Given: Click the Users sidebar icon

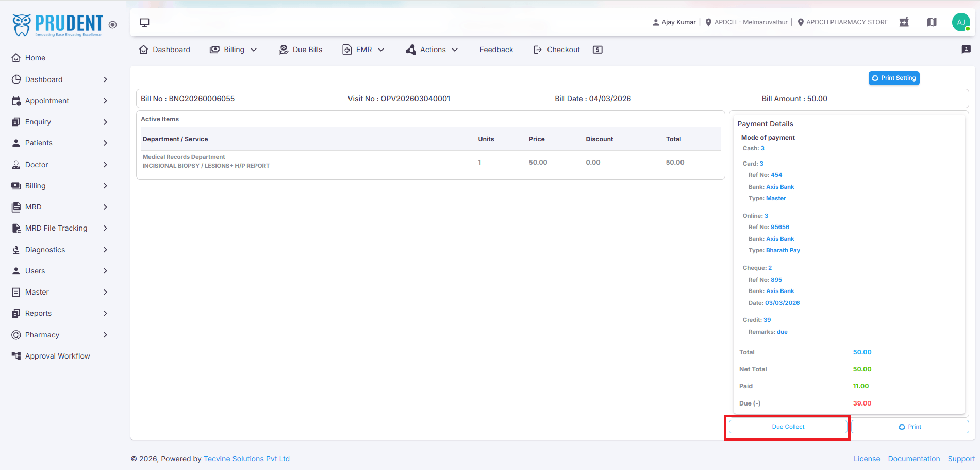Looking at the screenshot, I should tap(16, 271).
